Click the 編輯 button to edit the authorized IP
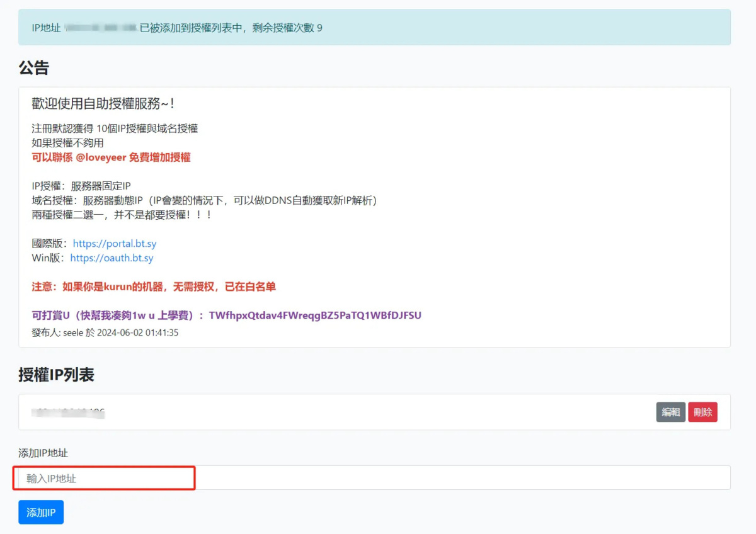The width and height of the screenshot is (756, 534). (x=670, y=412)
